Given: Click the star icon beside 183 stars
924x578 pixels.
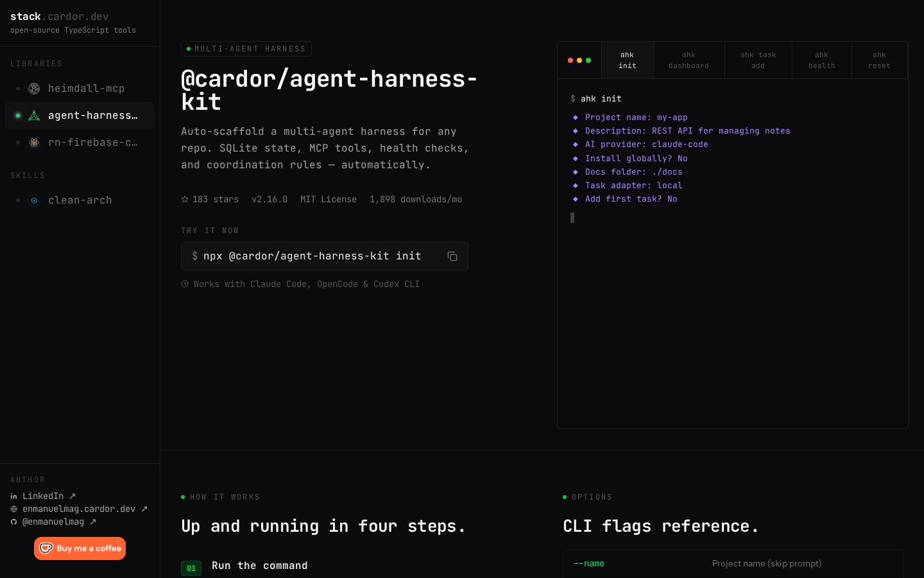Looking at the screenshot, I should 185,199.
